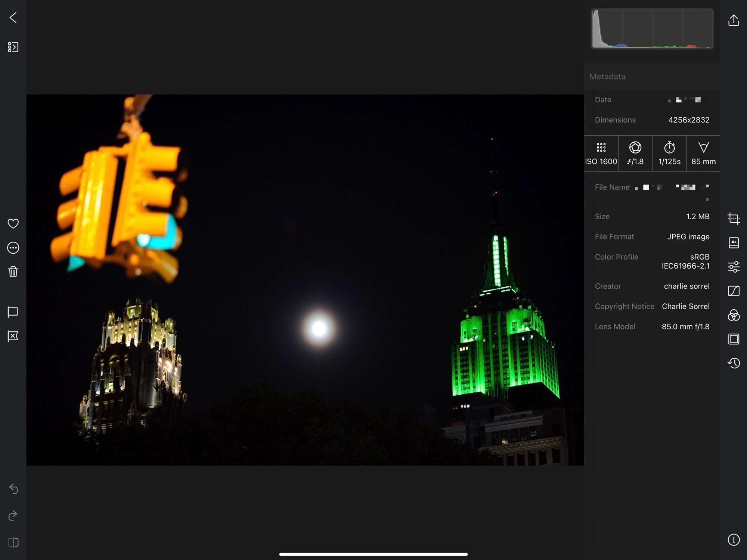The image size is (747, 560).
Task: Click the 1/125s shutter speed cell
Action: click(x=669, y=154)
